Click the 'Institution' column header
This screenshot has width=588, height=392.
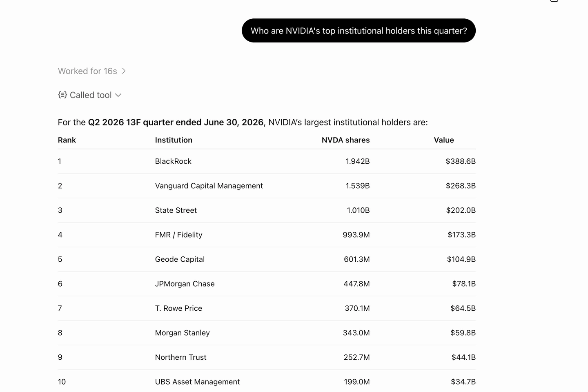click(174, 140)
